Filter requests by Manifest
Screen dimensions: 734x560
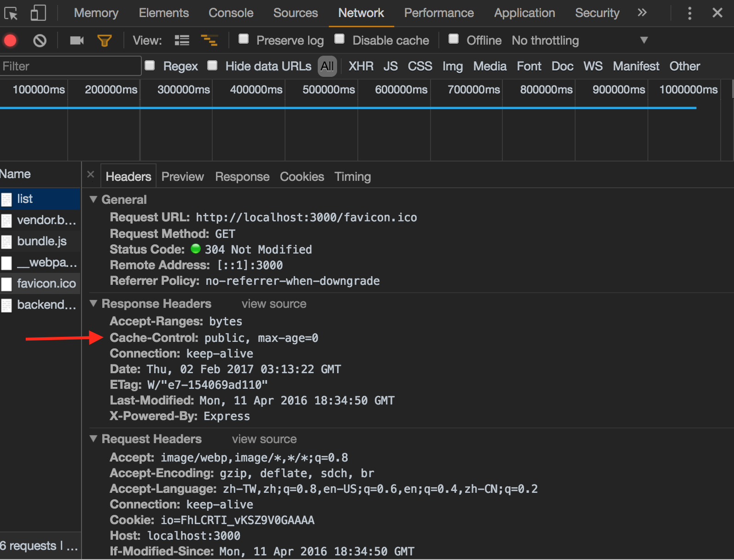[x=636, y=66]
